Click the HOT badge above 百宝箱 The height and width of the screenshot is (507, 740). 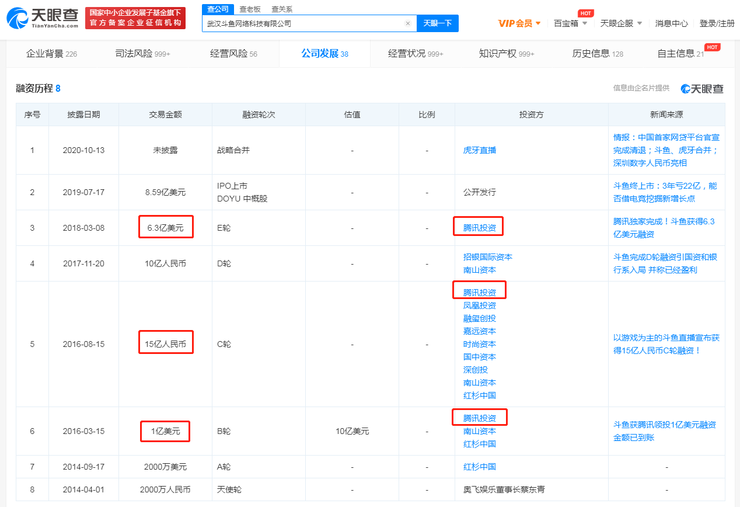[x=586, y=13]
